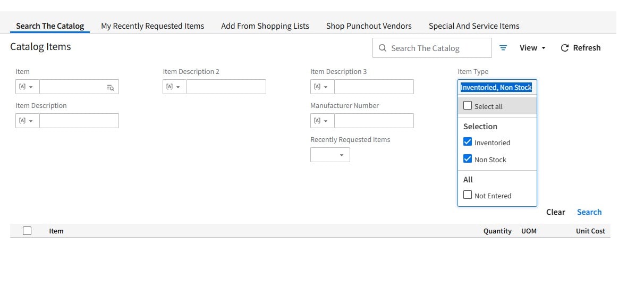This screenshot has height=285, width=644.
Task: Click the magnifier icon in catalog search box
Action: [x=383, y=48]
